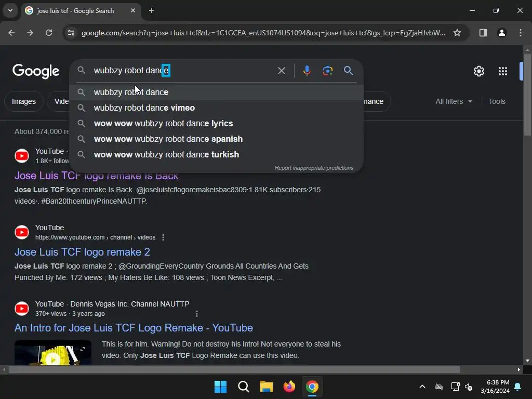Image resolution: width=532 pixels, height=399 pixels.
Task: Go back to the previous page
Action: [11, 33]
